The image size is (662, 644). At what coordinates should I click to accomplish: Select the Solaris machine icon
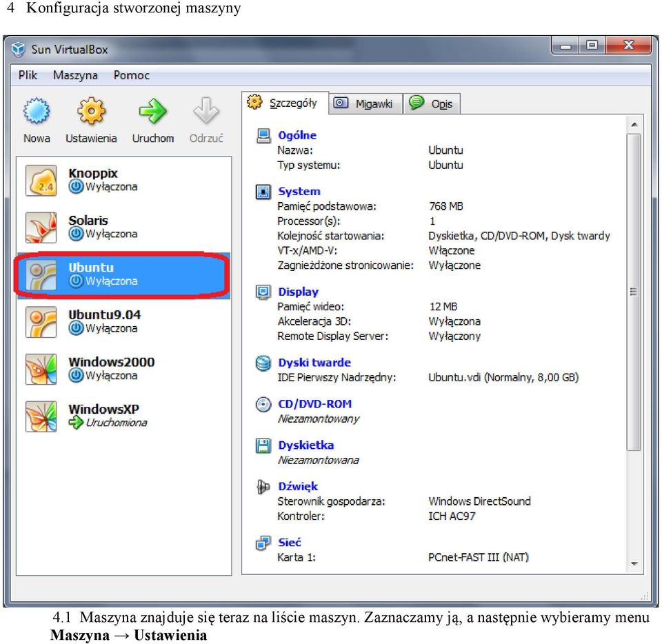pos(41,228)
